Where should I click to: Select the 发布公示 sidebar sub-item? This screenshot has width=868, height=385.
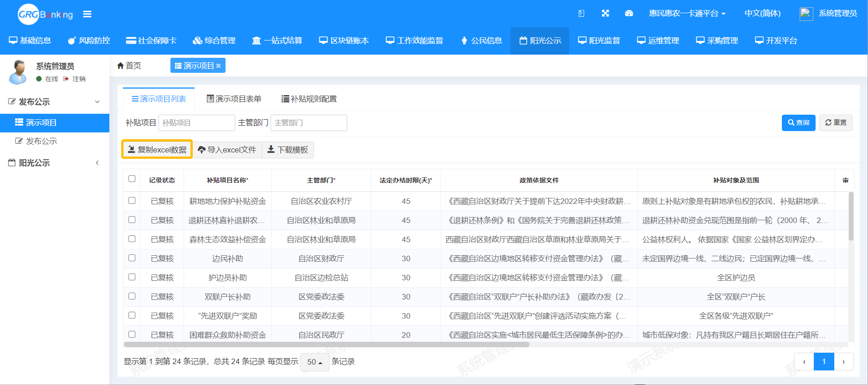click(55, 141)
